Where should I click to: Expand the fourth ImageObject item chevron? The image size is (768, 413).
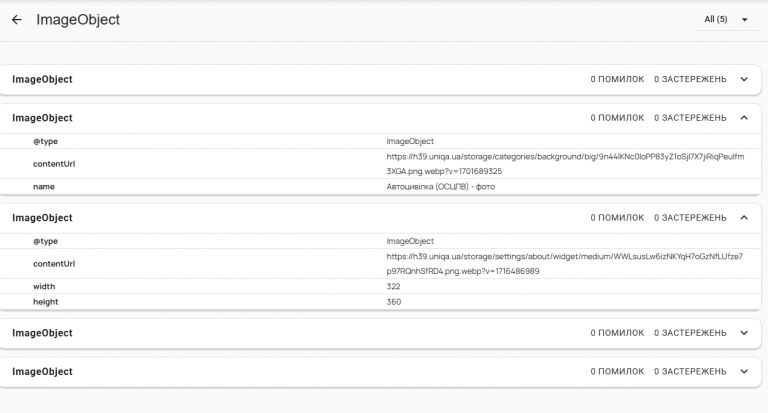click(743, 332)
